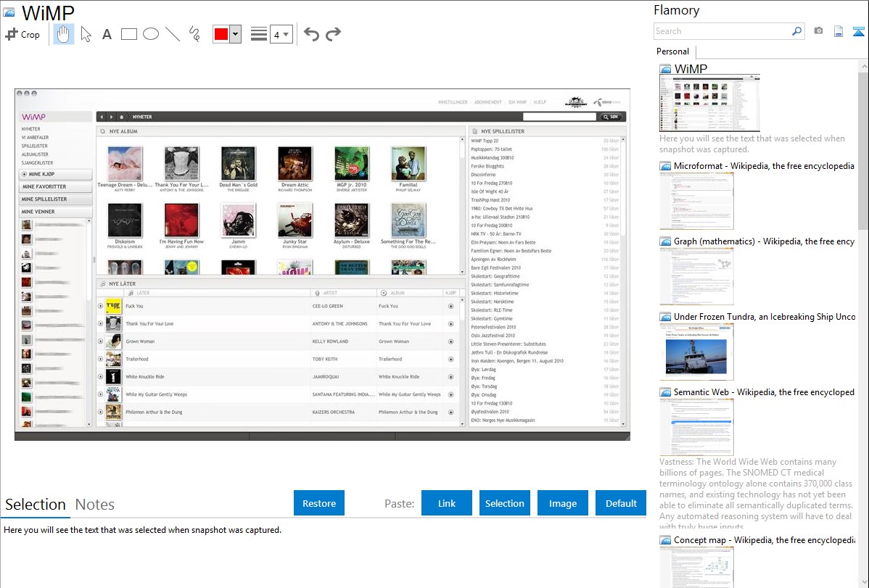
Task: Click the WiMP Topp 20 playlist entry
Action: pos(544,141)
